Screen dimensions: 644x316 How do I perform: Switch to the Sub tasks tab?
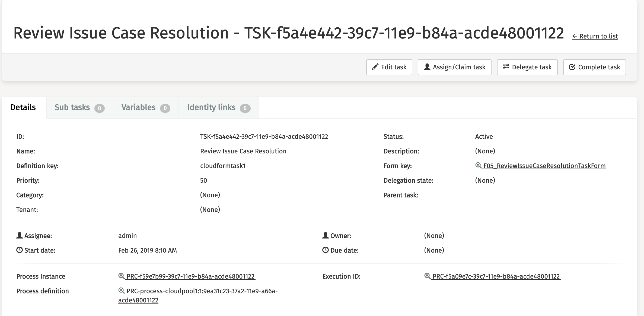[72, 107]
